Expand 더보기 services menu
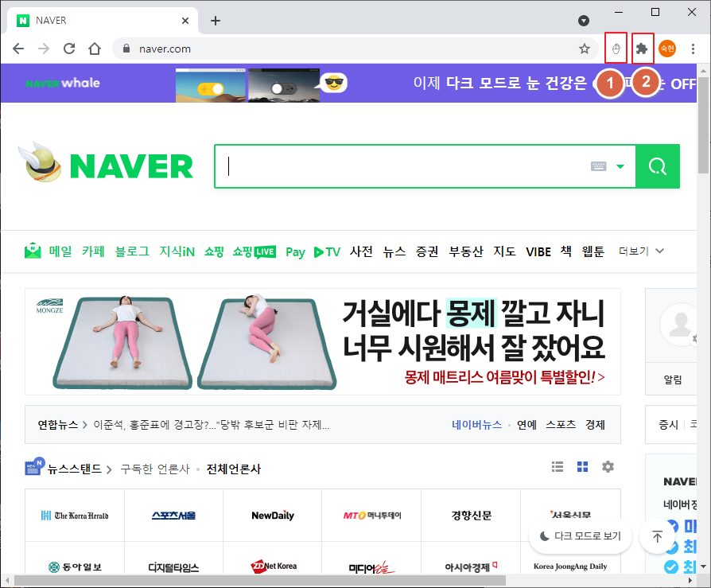 point(641,251)
